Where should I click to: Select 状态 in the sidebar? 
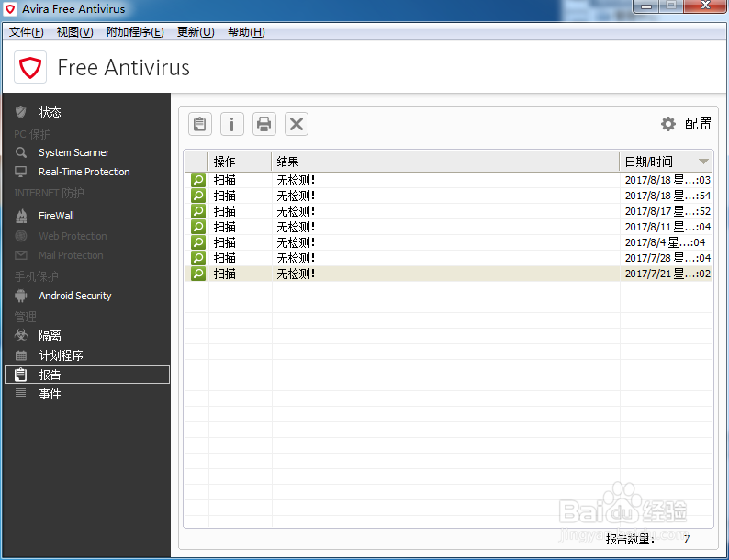pos(50,112)
